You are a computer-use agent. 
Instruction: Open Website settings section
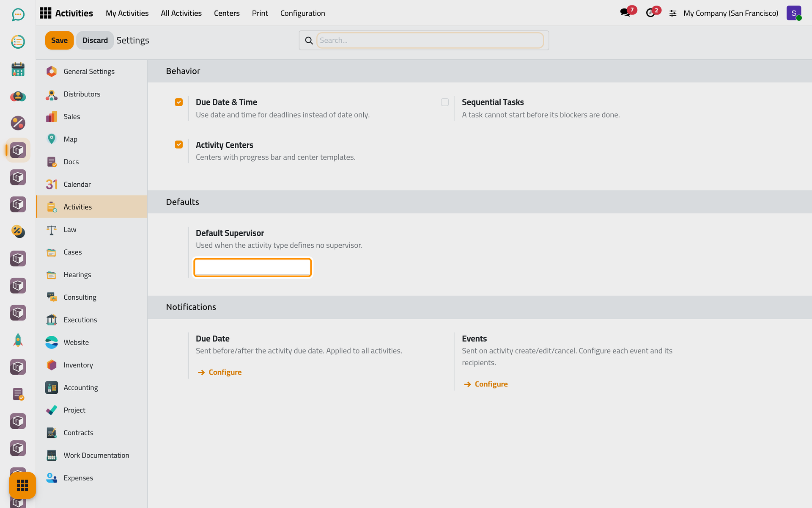[92, 342]
